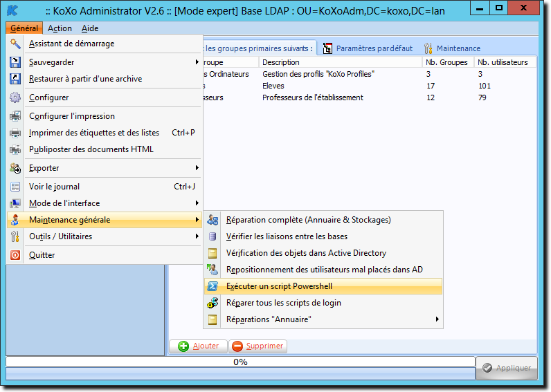Click the Ajouter button

tap(199, 346)
